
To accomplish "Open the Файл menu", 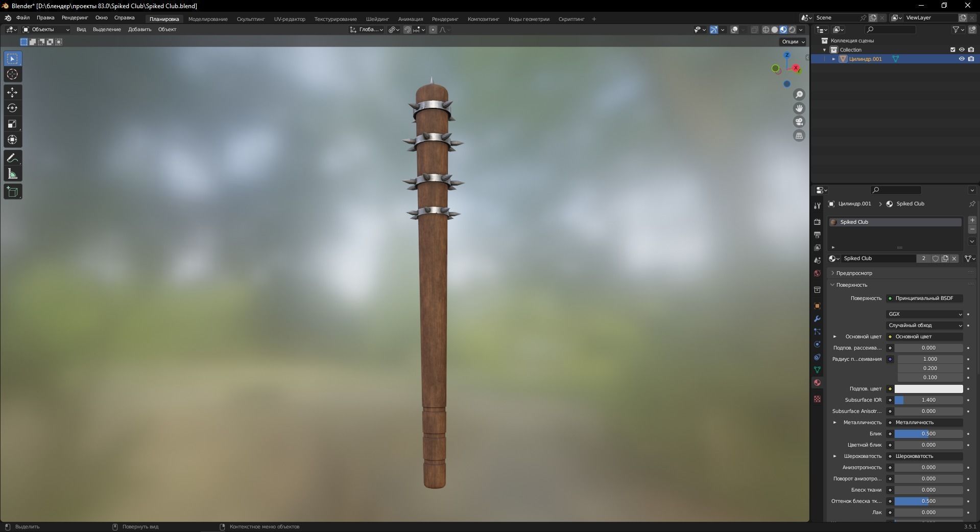I will click(23, 18).
